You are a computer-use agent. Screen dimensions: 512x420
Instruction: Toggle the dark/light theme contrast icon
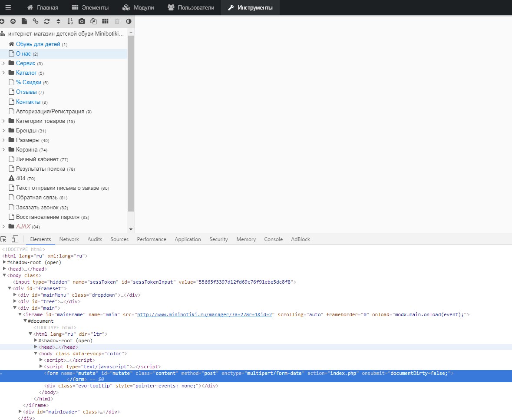(x=129, y=21)
